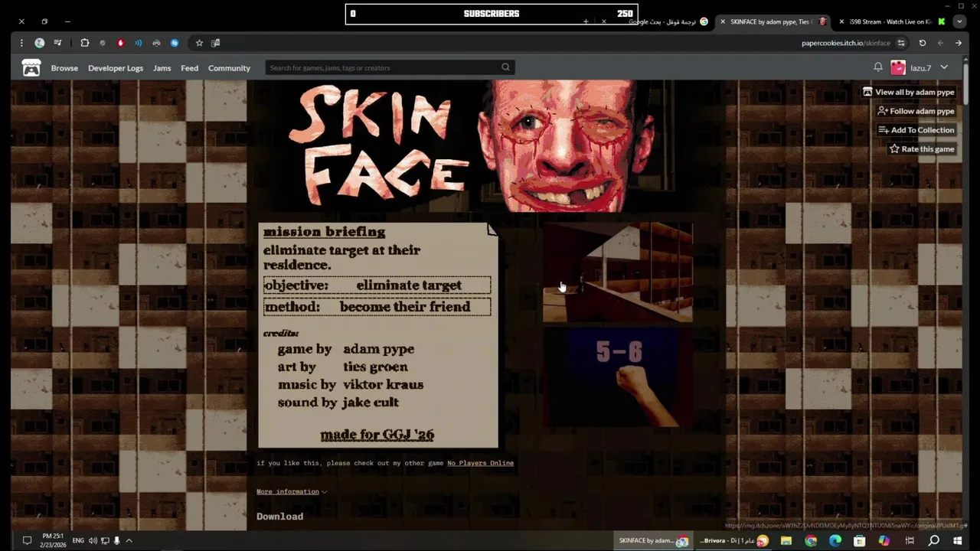980x551 pixels.
Task: Click the ENG language indicator
Action: pos(78,540)
